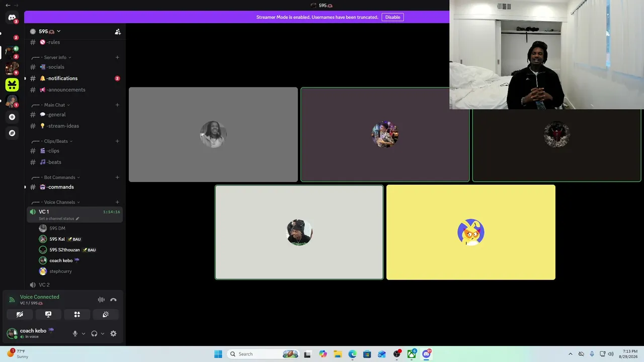644x362 pixels.
Task: Add a channel in Clips/Beats category
Action: click(x=117, y=141)
